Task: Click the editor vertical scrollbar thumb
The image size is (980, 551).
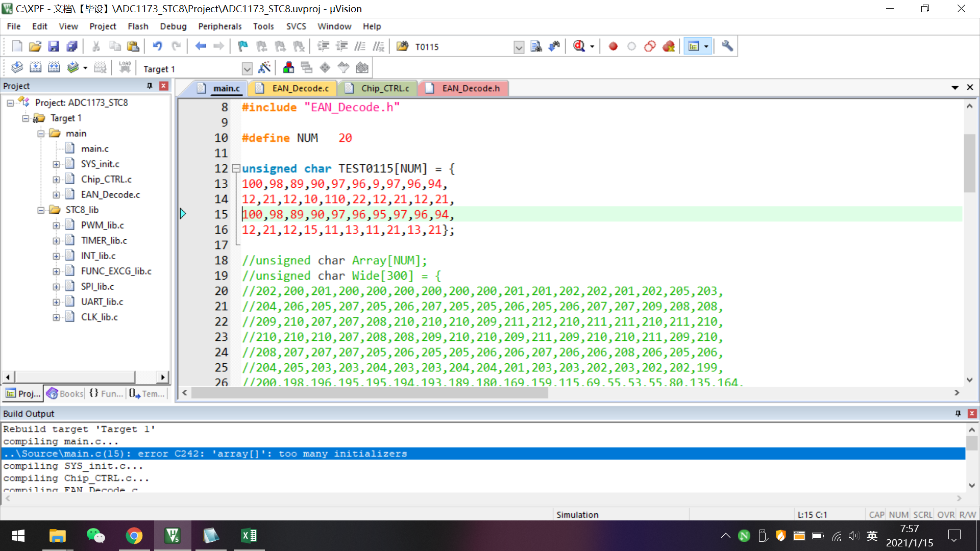Action: tap(969, 163)
